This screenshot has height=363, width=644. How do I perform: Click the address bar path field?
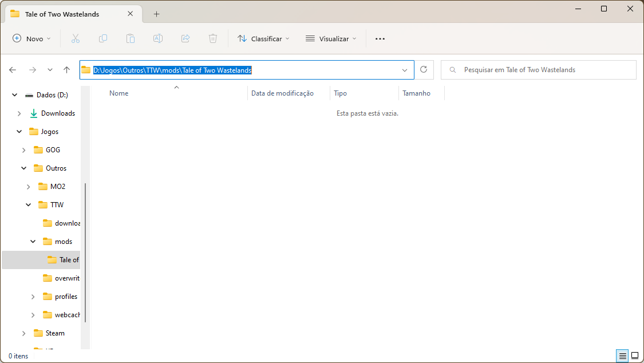click(x=247, y=70)
